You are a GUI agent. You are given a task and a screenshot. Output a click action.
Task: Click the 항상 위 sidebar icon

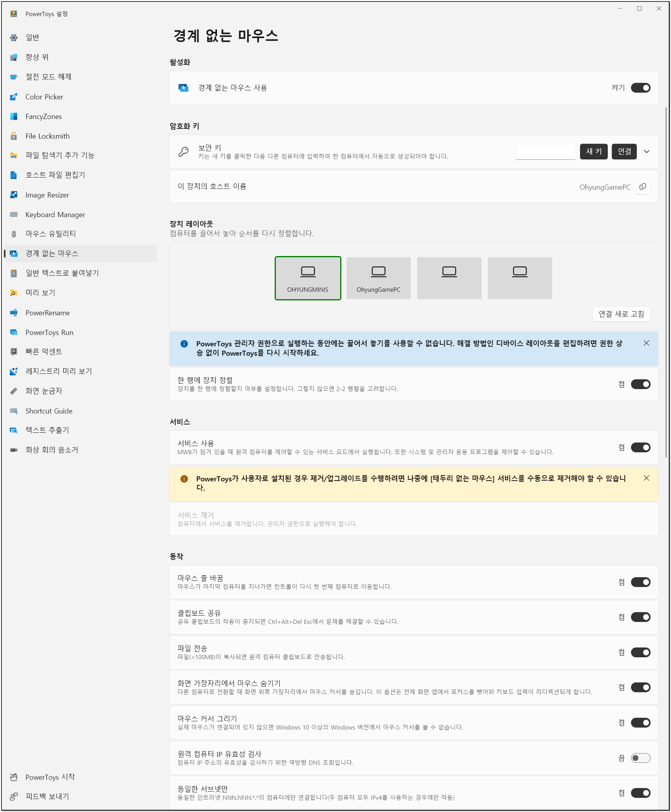tap(14, 57)
